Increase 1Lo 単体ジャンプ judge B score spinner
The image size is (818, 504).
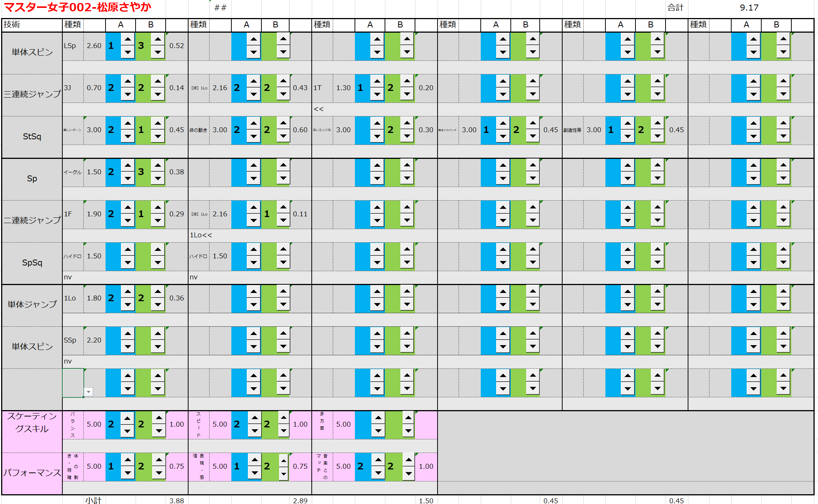158,292
